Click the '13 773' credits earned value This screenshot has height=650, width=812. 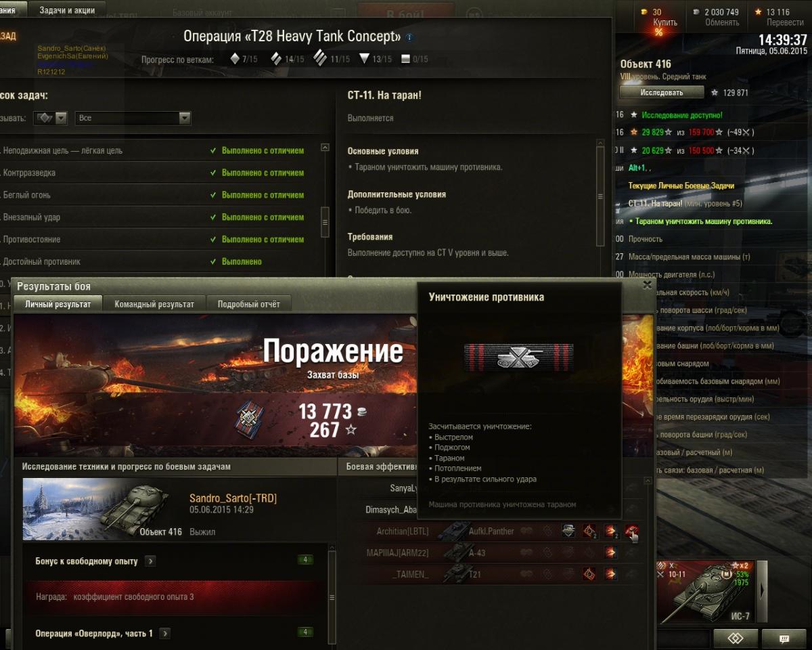325,411
